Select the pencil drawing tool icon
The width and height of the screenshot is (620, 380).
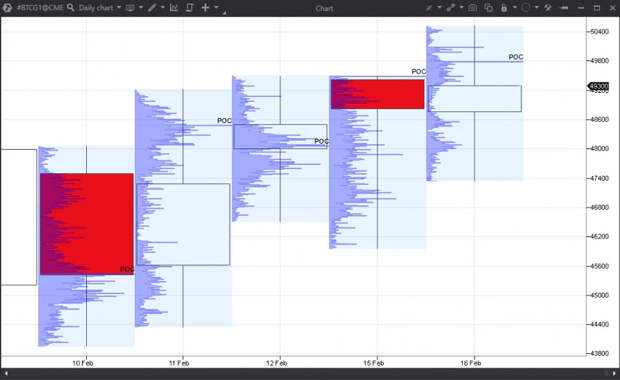152,8
